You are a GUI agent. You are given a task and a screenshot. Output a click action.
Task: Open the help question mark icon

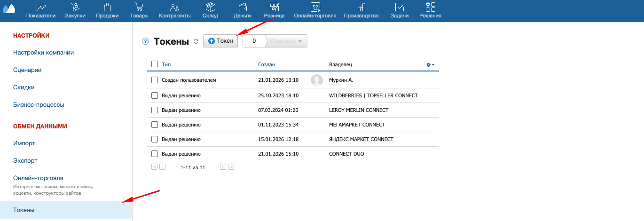pos(145,41)
